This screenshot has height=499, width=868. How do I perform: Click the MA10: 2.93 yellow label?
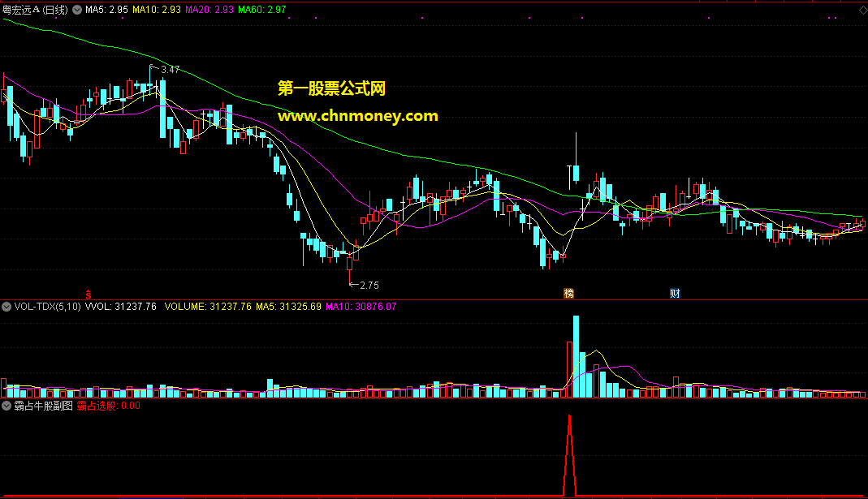(x=157, y=10)
